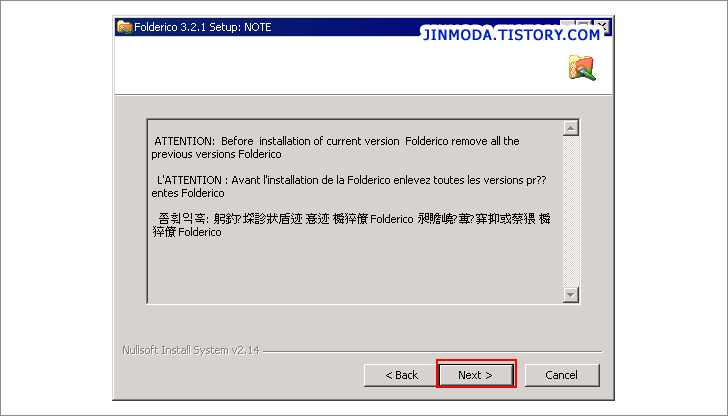The width and height of the screenshot is (728, 416).
Task: Close the setup window with X
Action: (x=602, y=26)
